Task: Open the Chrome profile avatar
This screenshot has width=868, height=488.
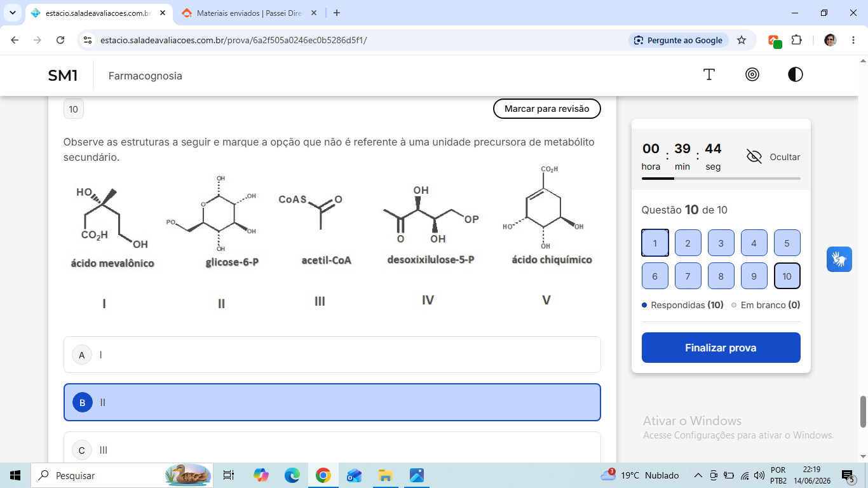Action: coord(831,40)
